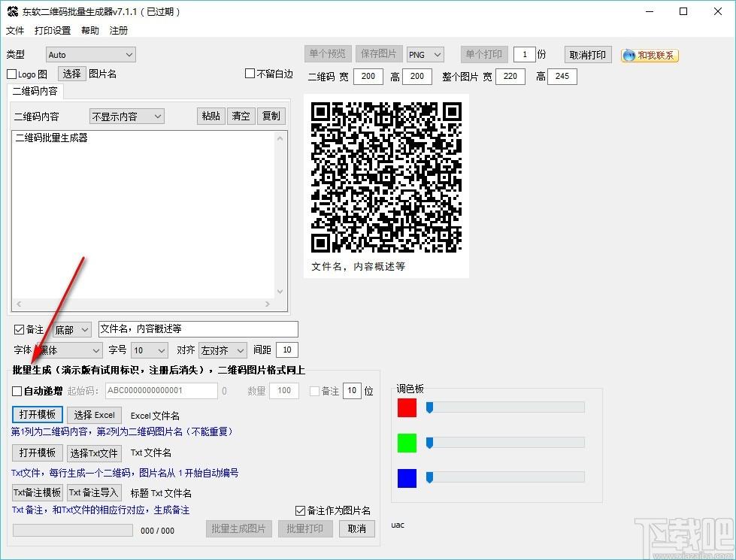Click the text area's vertical scroll-up arrow

point(280,138)
